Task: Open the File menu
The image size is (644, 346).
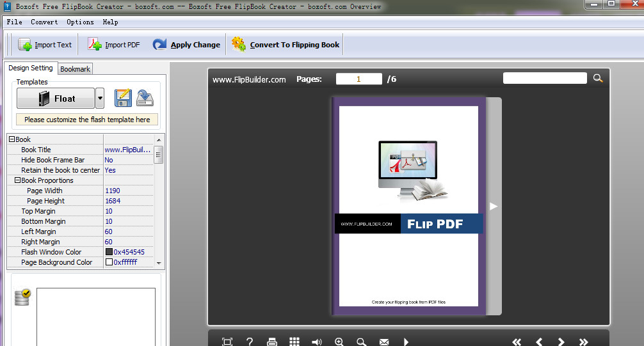Action: [14, 22]
